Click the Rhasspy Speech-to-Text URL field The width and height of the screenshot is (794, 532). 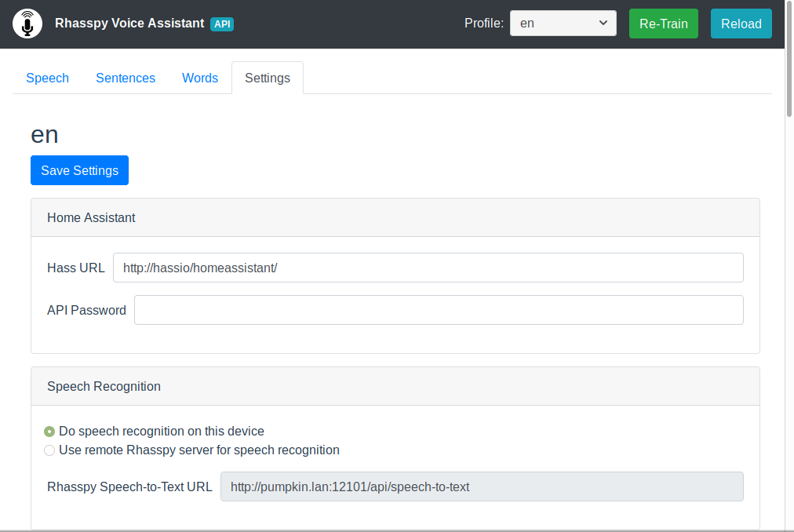483,486
